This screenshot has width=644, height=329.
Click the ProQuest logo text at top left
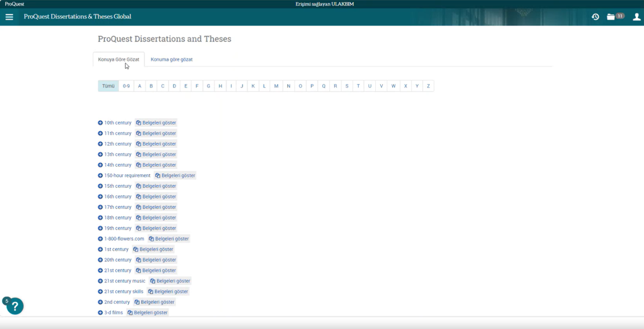click(x=14, y=4)
